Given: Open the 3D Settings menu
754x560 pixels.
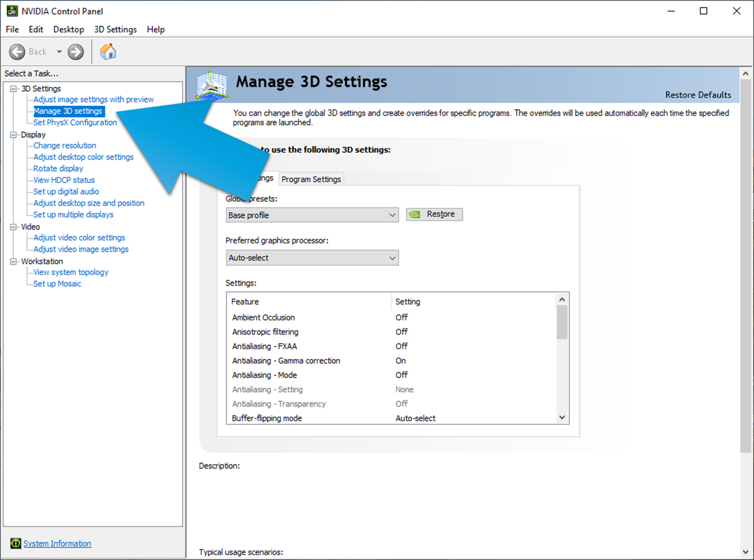Looking at the screenshot, I should point(116,29).
